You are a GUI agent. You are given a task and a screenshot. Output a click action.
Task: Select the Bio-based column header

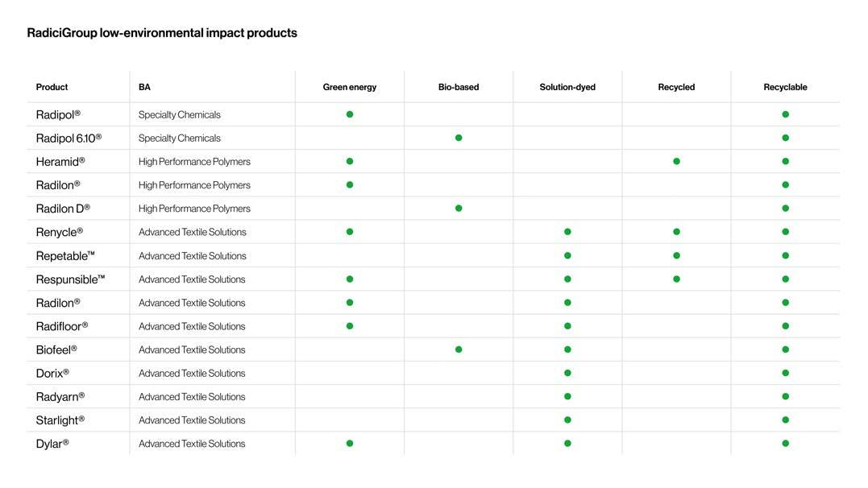pos(459,87)
